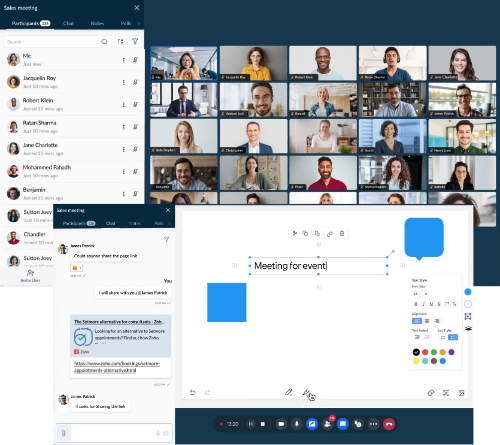Screen dimensions: 500x445
Task: Delete selected text box using trash icon
Action: 342,233
